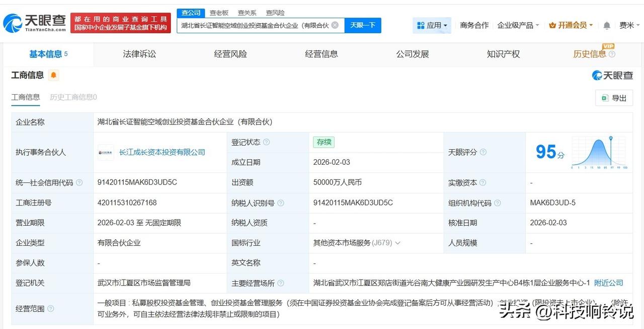Image resolution: width=644 pixels, height=329 pixels.
Task: Click the notification bell icon in top bar
Action: (x=606, y=25)
